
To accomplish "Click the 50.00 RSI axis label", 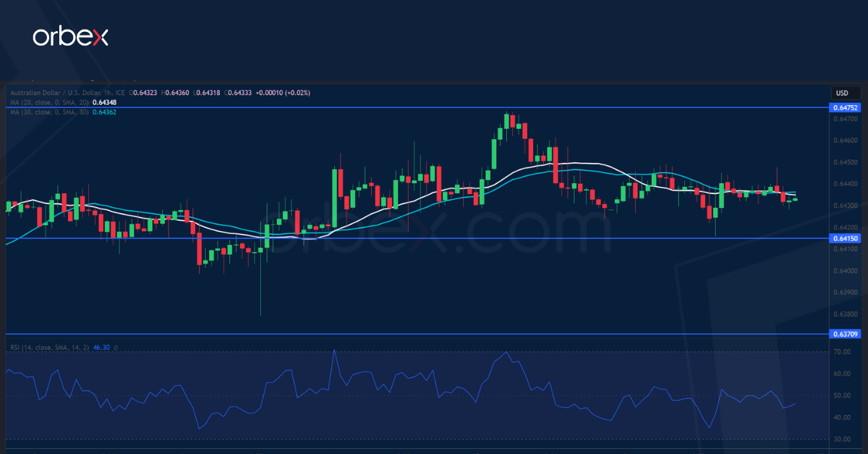I will [841, 395].
